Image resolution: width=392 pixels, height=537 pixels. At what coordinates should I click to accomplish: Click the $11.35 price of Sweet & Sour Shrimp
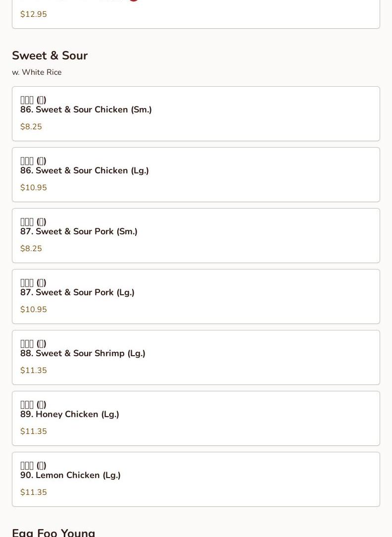tap(34, 371)
